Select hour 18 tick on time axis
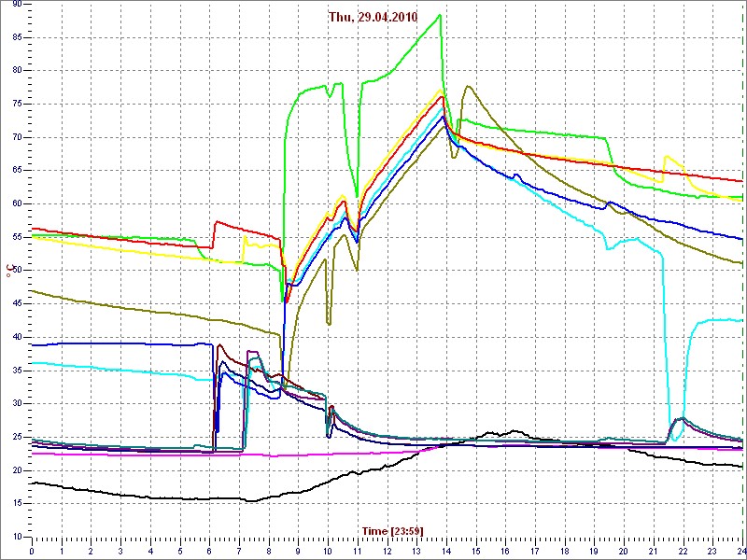This screenshot has width=747, height=560. [564, 551]
